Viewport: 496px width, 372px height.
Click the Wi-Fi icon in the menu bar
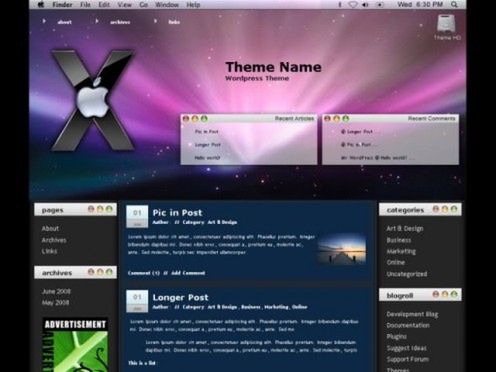pyautogui.click(x=353, y=5)
